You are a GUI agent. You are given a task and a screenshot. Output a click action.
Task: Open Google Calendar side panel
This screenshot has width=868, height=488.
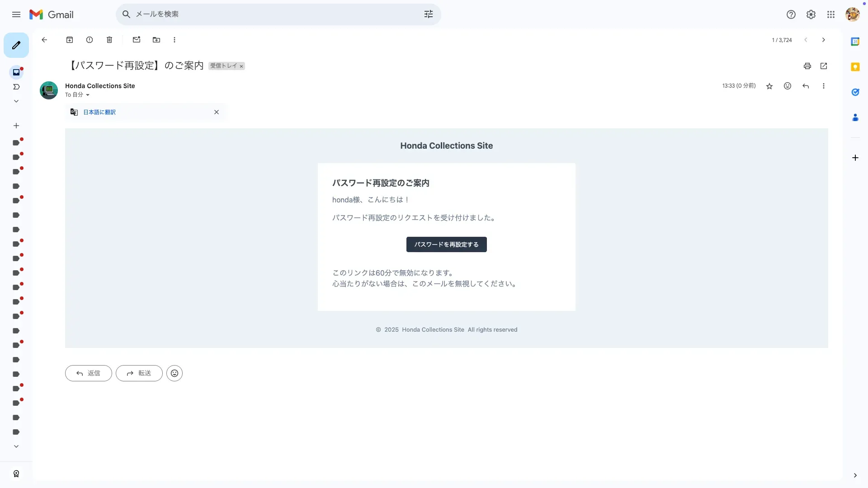click(855, 42)
